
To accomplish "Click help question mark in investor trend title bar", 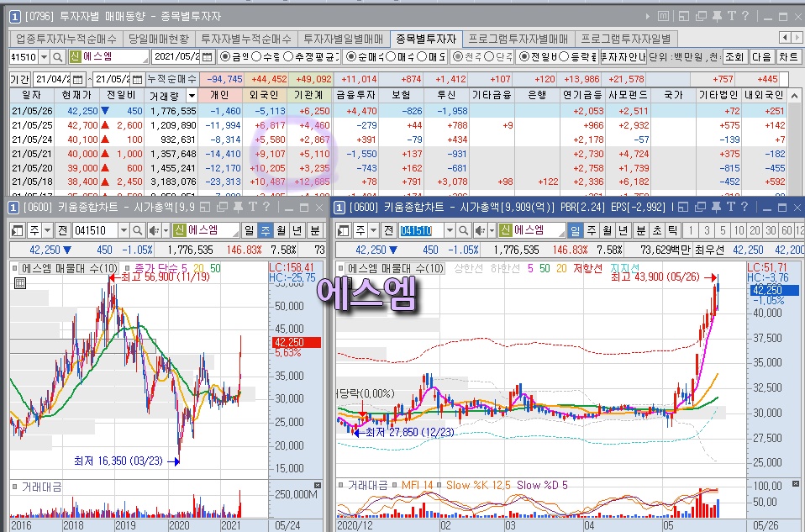I will tap(745, 17).
